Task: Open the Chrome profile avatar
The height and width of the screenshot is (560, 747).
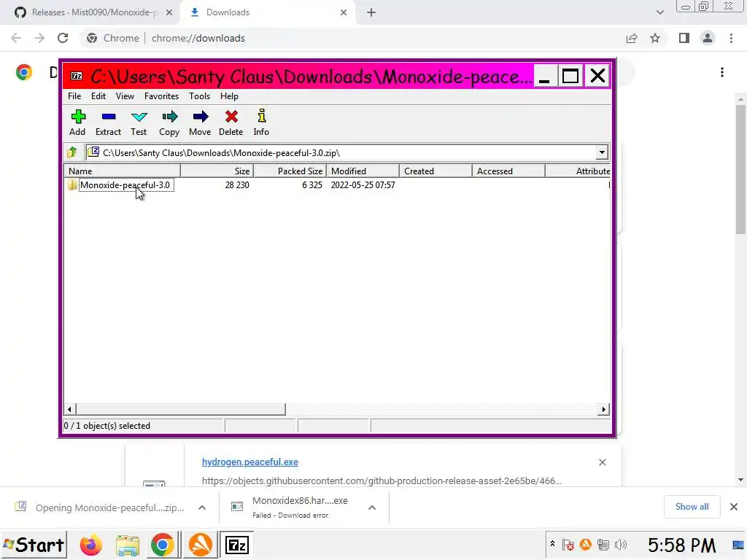Action: coord(708,38)
